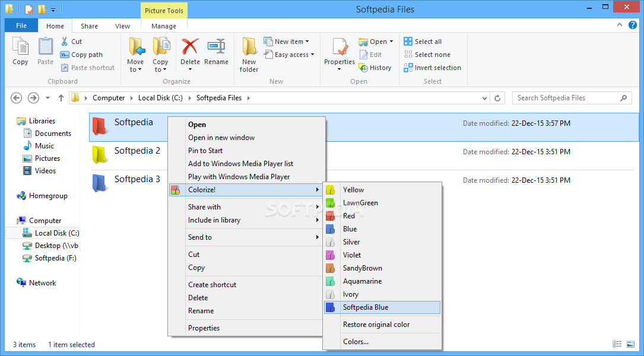The image size is (644, 356).
Task: Open the Help question mark icon
Action: tap(633, 25)
